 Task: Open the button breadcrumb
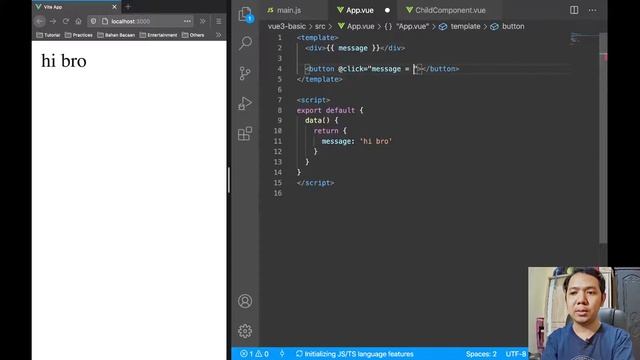tap(507, 27)
